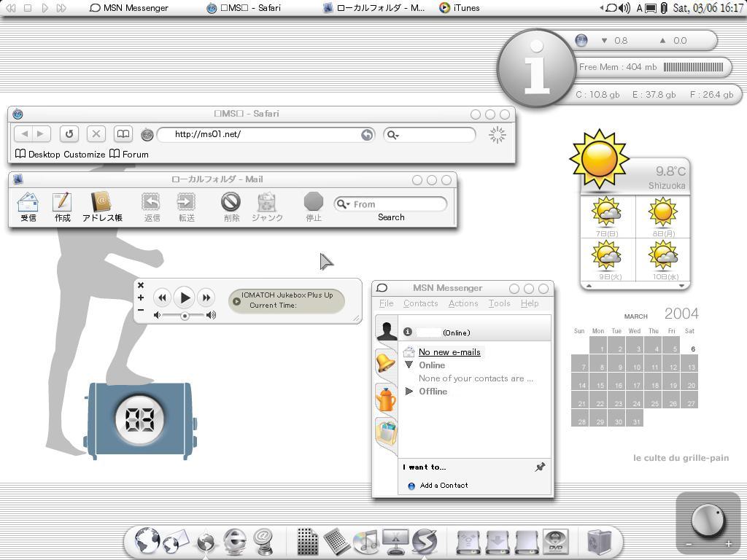
Task: Collapse the Online contacts group
Action: click(x=409, y=365)
